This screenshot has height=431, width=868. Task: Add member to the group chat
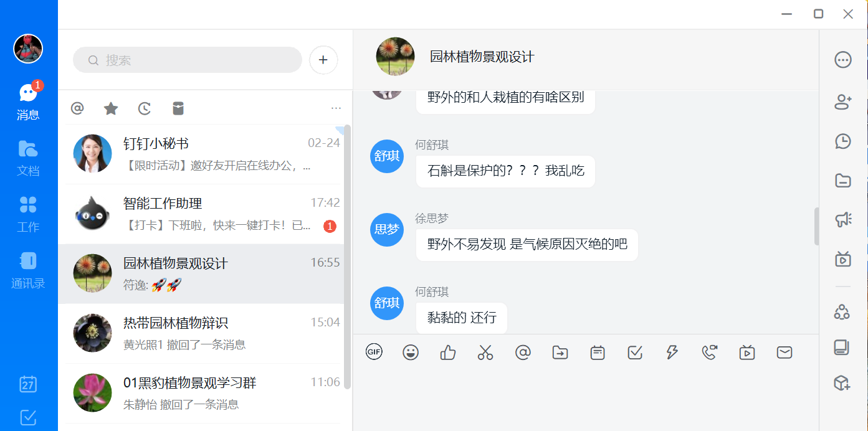coord(842,102)
